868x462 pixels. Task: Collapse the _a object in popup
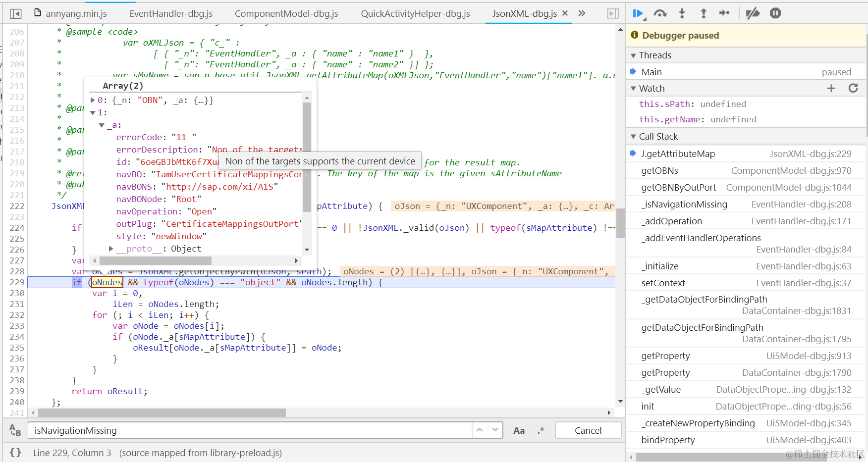pos(102,125)
